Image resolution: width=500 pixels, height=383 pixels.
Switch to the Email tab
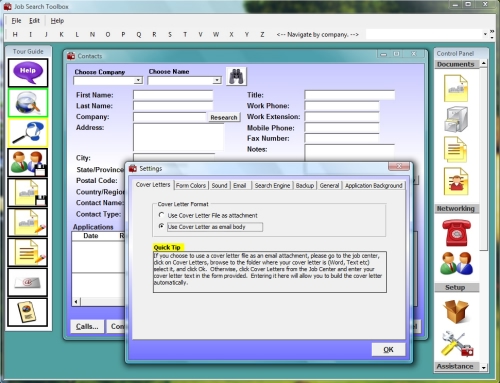[240, 185]
